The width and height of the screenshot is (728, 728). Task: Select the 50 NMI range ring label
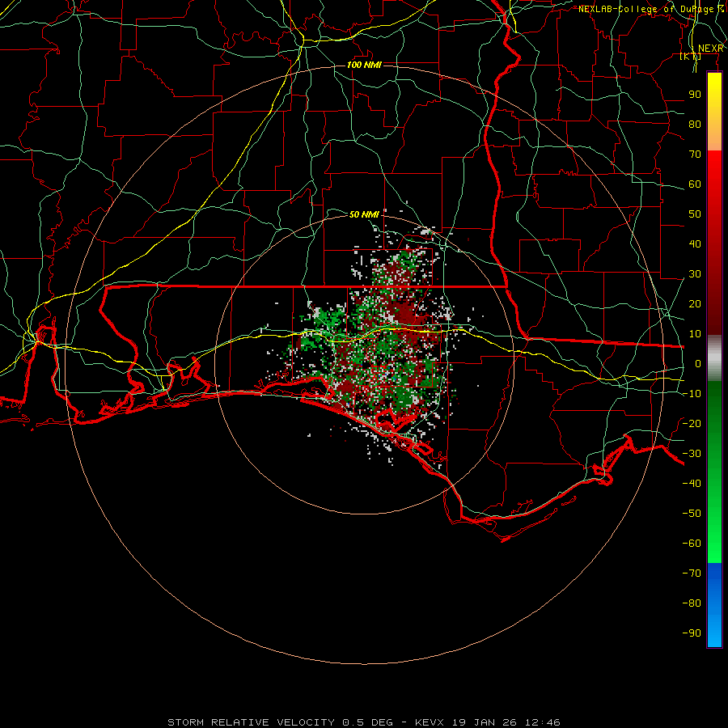tap(364, 214)
